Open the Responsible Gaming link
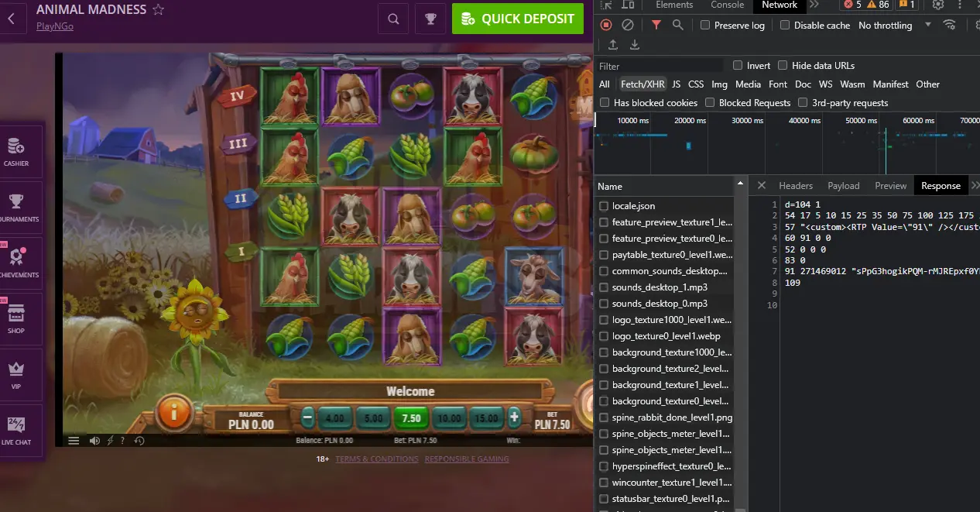 tap(467, 459)
